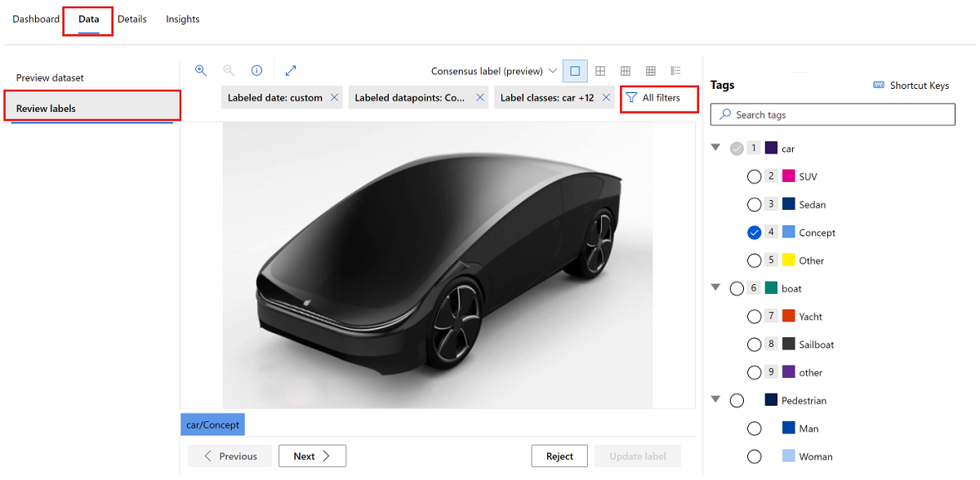Expand image to fullscreen view
This screenshot has width=980, height=480.
(291, 70)
